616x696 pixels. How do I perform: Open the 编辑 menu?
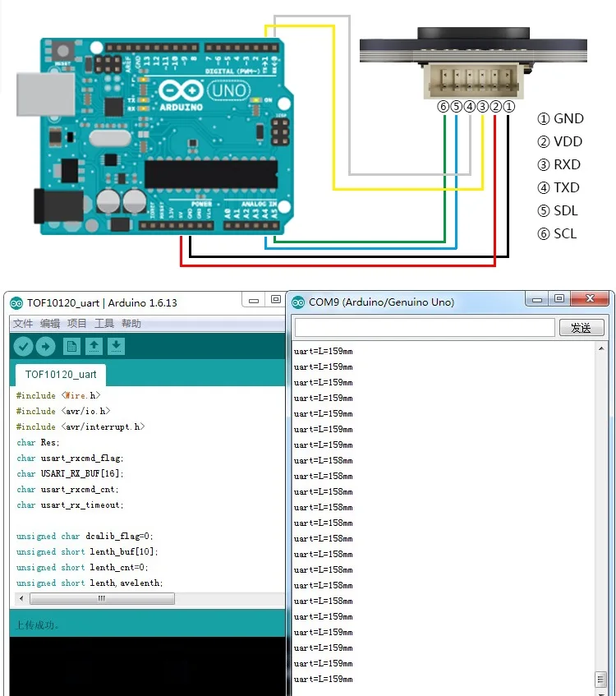tap(50, 324)
